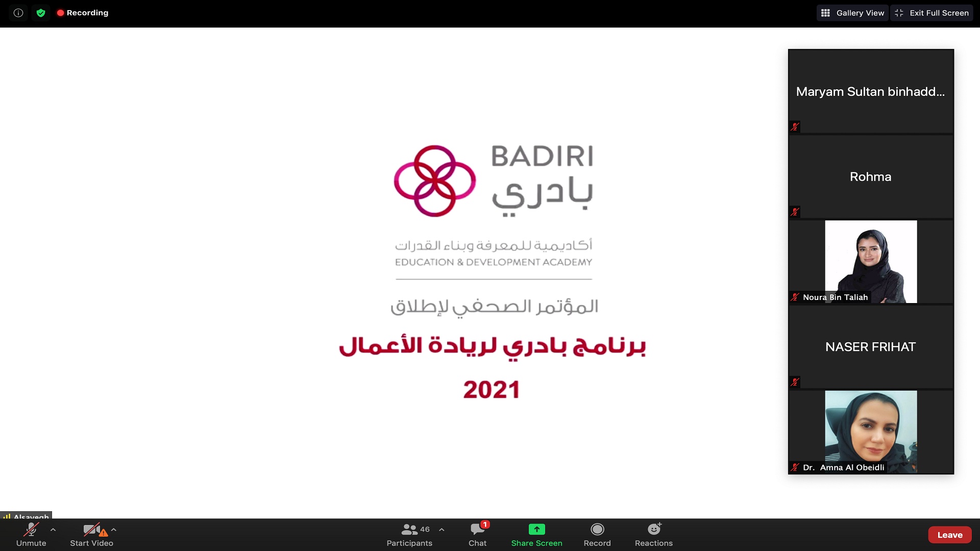Click the information icon top left

(18, 12)
